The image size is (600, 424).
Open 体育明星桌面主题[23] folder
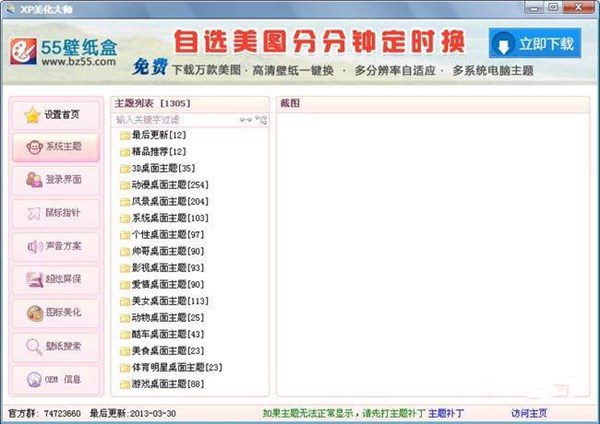171,368
